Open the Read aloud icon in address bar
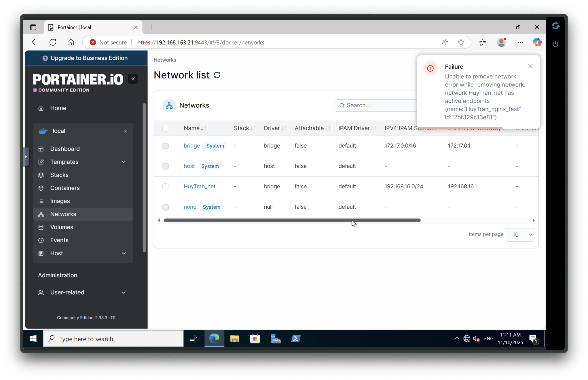588x380 pixels. (x=445, y=43)
